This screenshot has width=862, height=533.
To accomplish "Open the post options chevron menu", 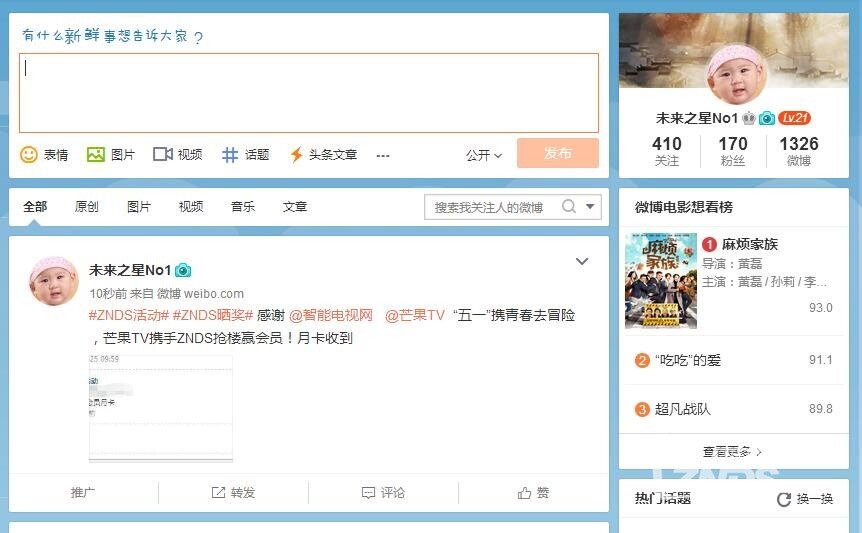I will tap(582, 262).
